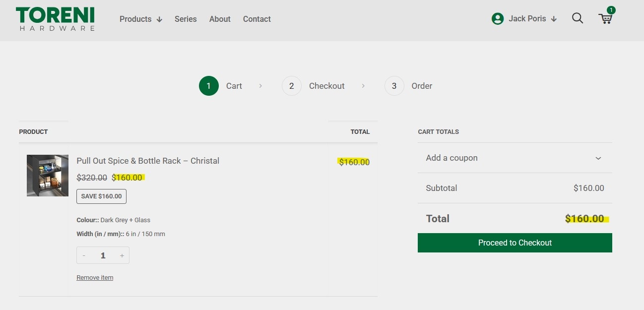Open Pull Out Spice & Bottle Rack link
Viewport: 644px width, 310px height.
[x=148, y=161]
